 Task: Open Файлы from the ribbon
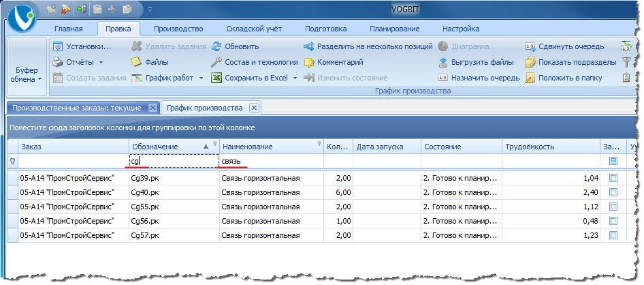(150, 62)
